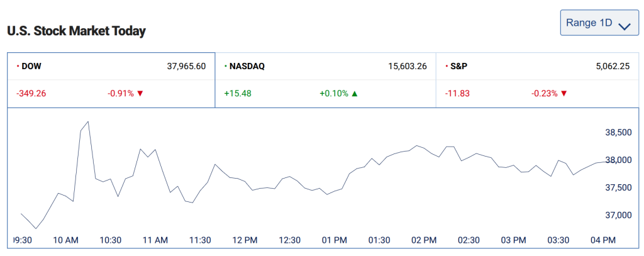Viewport: 644px width, 256px height.
Task: Click the red down arrow beside S&P -0.23%
Action: coord(564,94)
